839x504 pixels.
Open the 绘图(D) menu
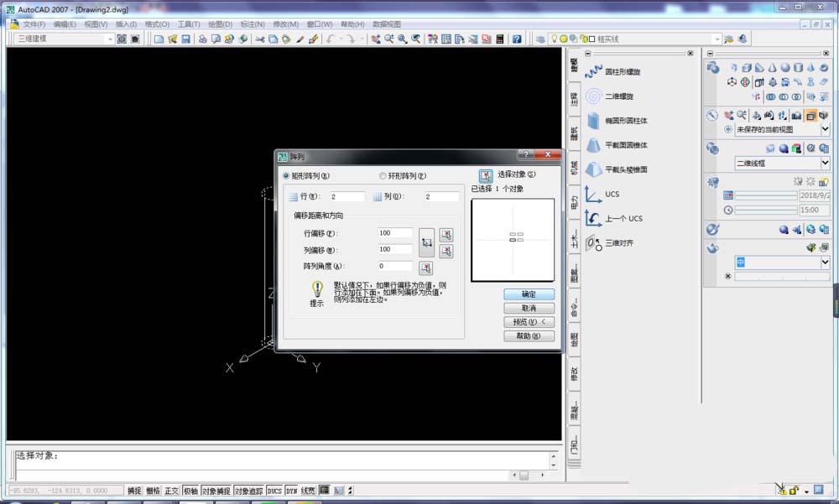[x=221, y=24]
